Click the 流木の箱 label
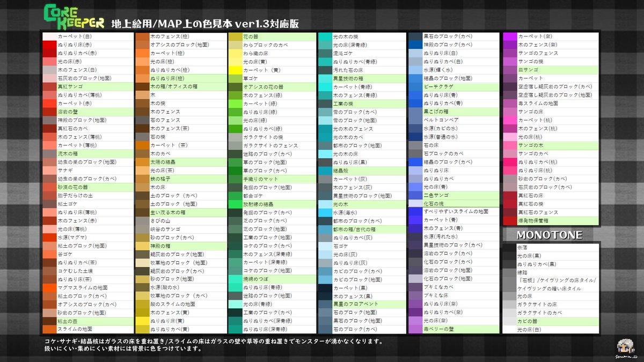This screenshot has height=362, width=644. click(x=68, y=154)
